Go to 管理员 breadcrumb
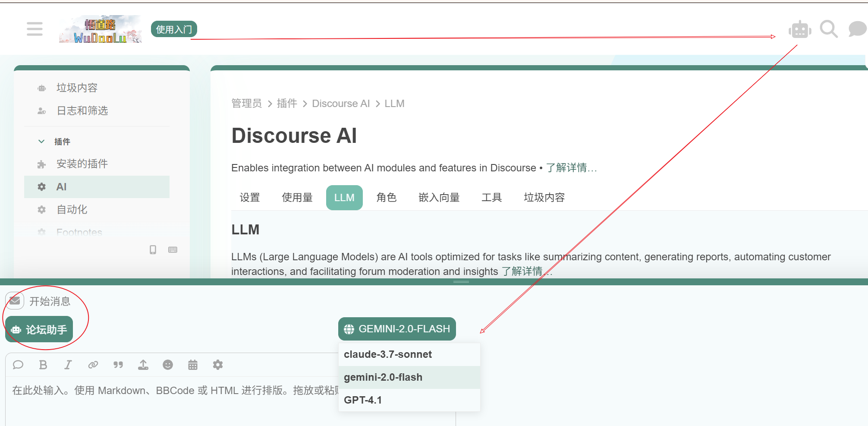The image size is (868, 426). click(246, 104)
